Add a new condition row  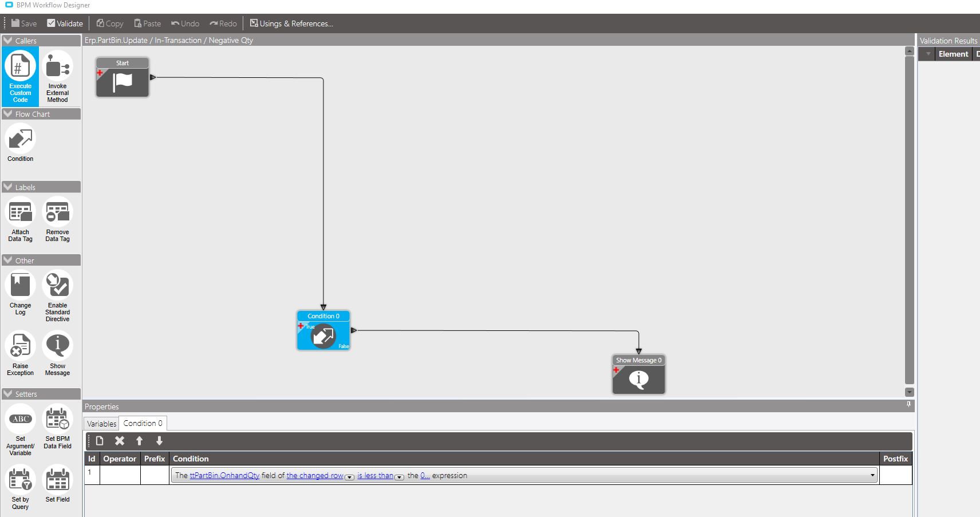(100, 441)
